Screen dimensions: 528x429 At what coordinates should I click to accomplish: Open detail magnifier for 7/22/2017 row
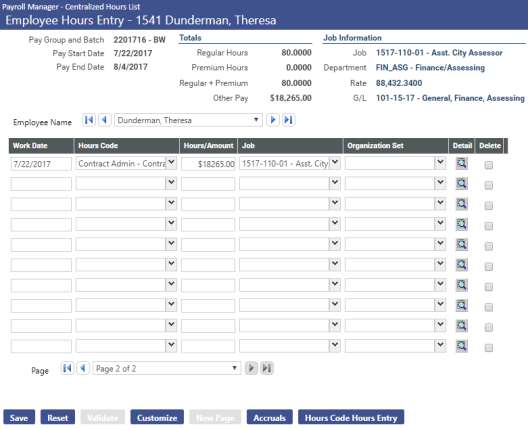coord(461,164)
